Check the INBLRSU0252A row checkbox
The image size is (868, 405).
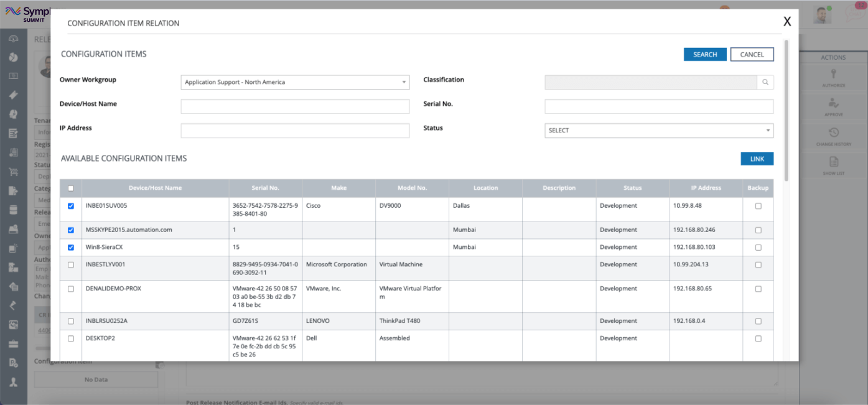[x=70, y=322]
